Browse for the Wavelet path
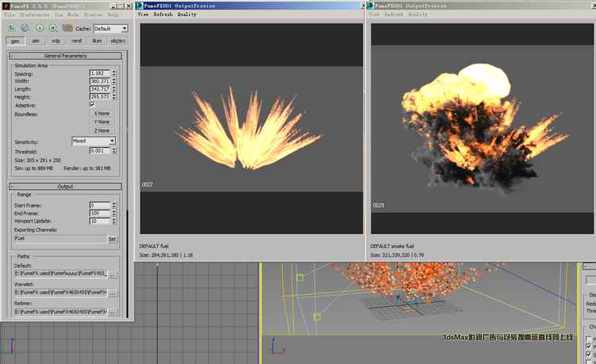Screen dimensions: 596x364 point(113,293)
